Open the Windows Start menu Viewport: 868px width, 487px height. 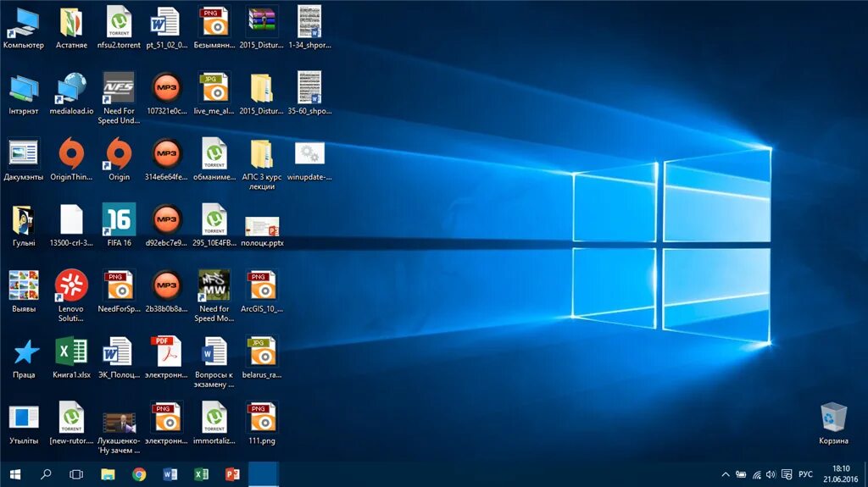point(15,474)
